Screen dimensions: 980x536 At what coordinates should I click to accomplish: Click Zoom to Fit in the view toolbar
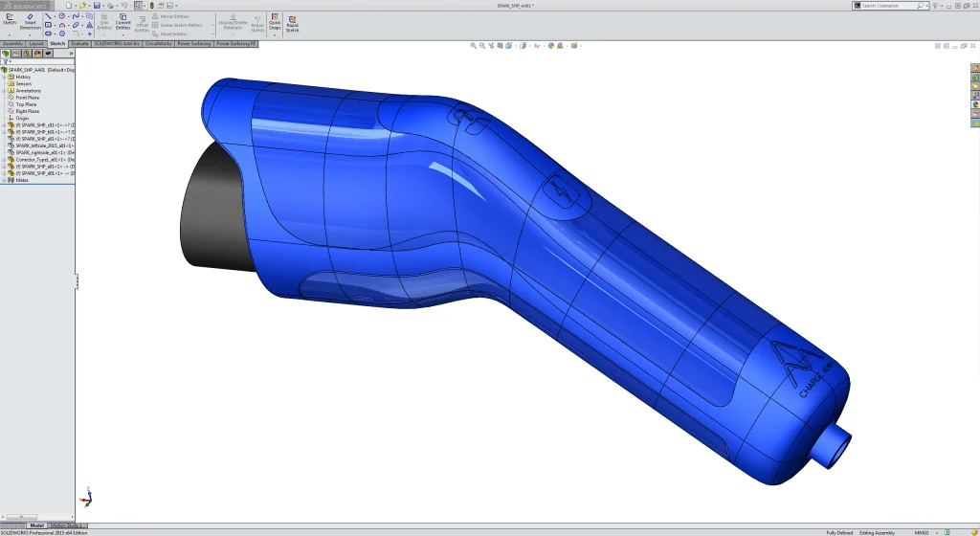point(474,45)
